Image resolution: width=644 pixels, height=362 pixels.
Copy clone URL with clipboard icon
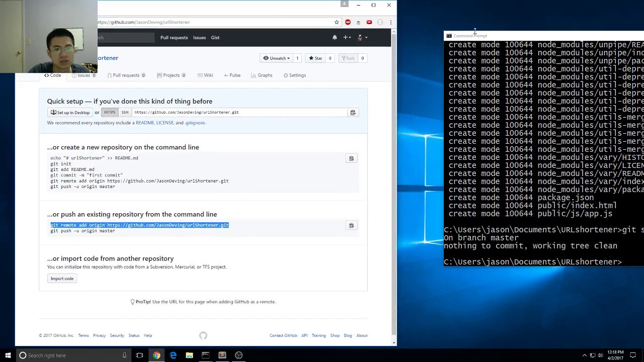click(x=353, y=113)
